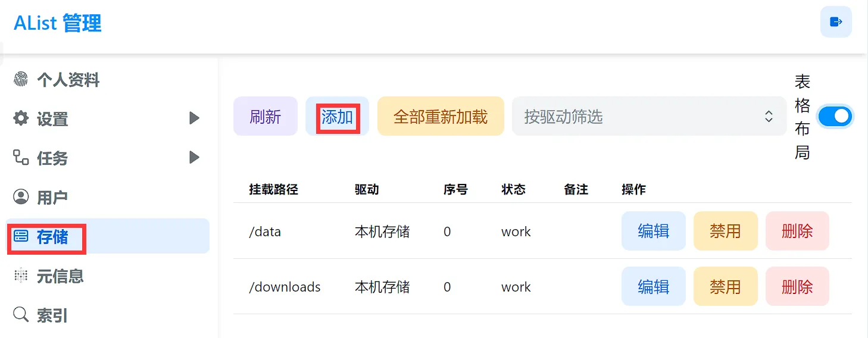Image resolution: width=868 pixels, height=338 pixels.
Task: Expand the 设置 submenu arrow
Action: pos(193,118)
